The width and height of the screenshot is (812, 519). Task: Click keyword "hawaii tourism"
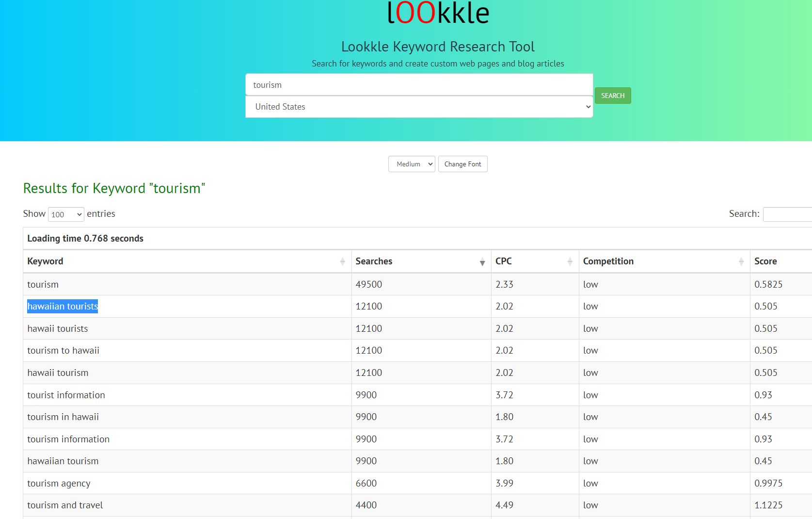click(58, 373)
